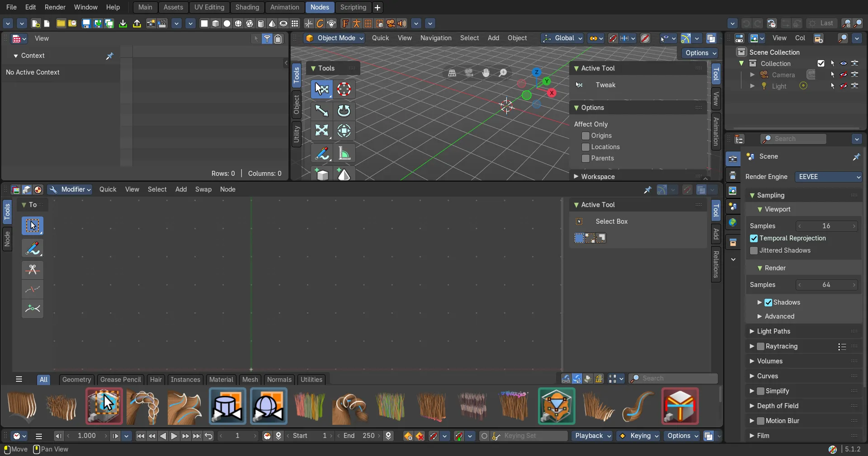Open the Add menu in node editor

click(x=181, y=189)
